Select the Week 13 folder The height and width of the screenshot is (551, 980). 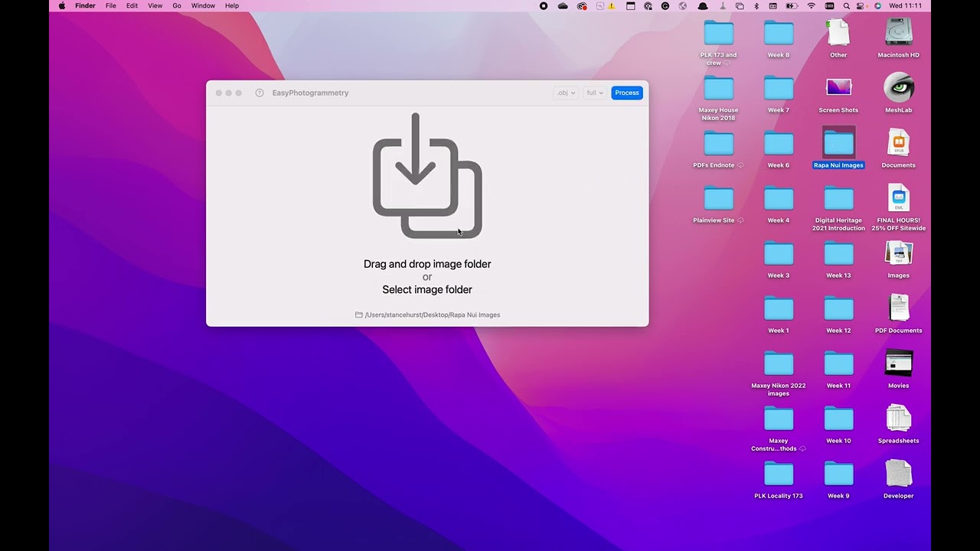(x=838, y=253)
